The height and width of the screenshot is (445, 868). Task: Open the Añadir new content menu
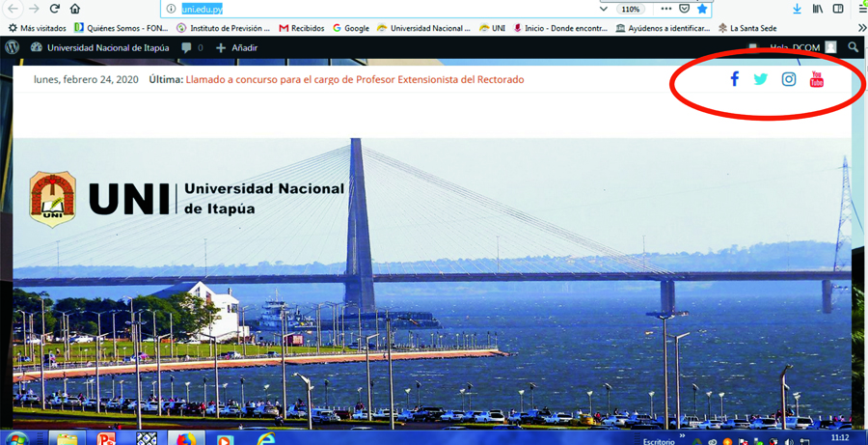(x=235, y=47)
